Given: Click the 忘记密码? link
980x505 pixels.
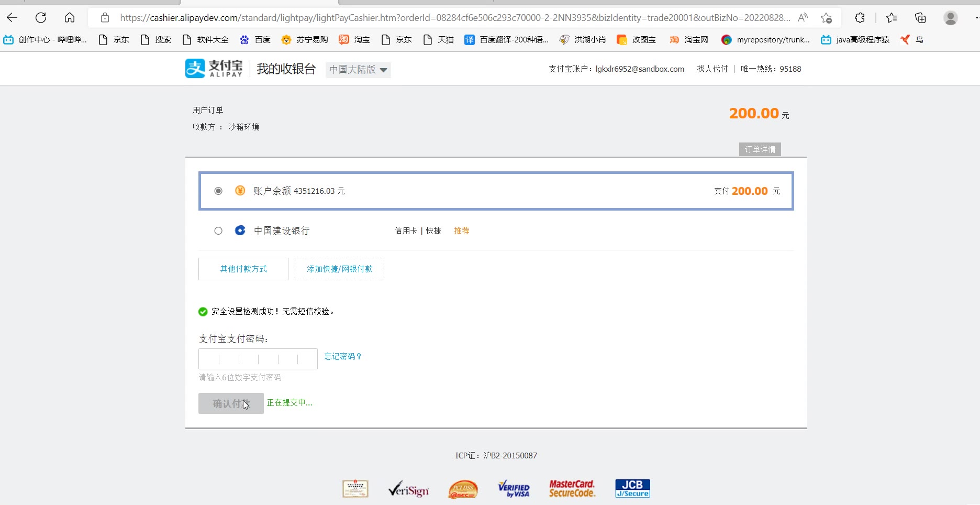Looking at the screenshot, I should (343, 356).
